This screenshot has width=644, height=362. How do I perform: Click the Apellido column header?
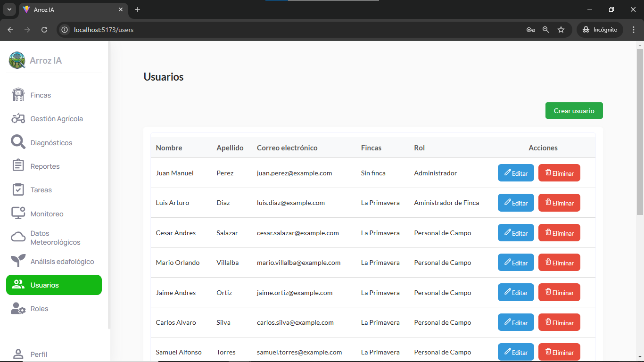point(230,148)
